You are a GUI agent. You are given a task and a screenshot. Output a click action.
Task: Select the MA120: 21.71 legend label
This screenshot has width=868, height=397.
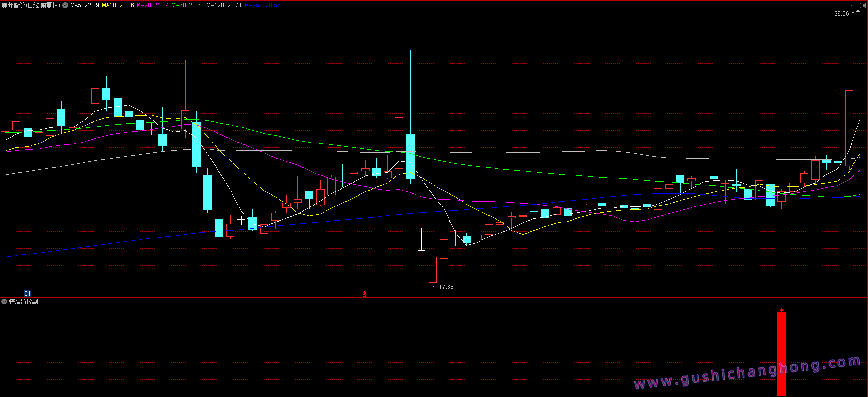(x=224, y=5)
